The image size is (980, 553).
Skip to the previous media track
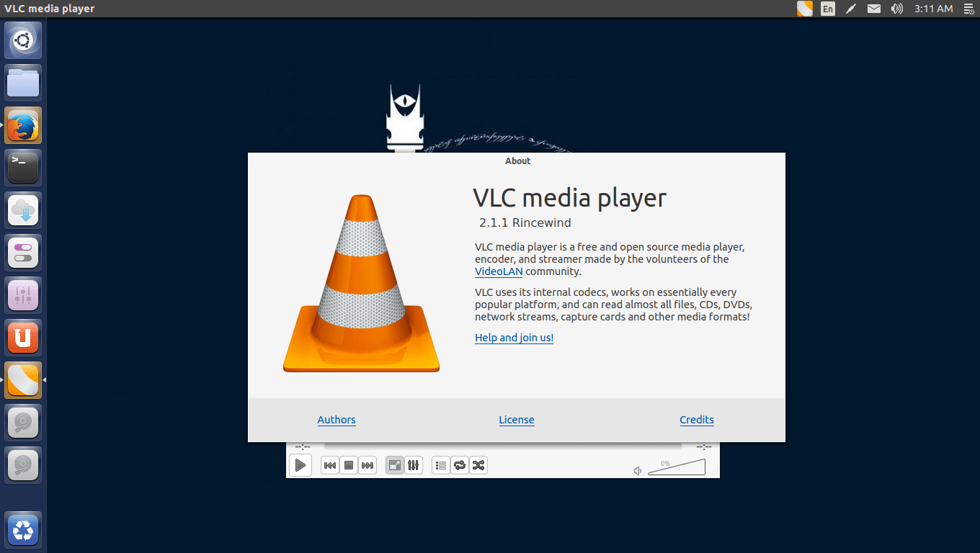click(x=329, y=465)
